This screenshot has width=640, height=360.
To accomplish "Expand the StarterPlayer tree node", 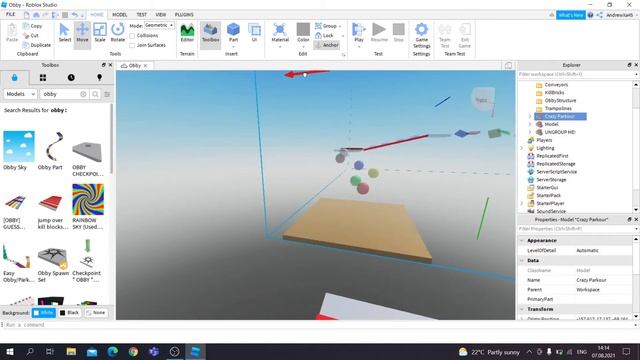I will (522, 203).
